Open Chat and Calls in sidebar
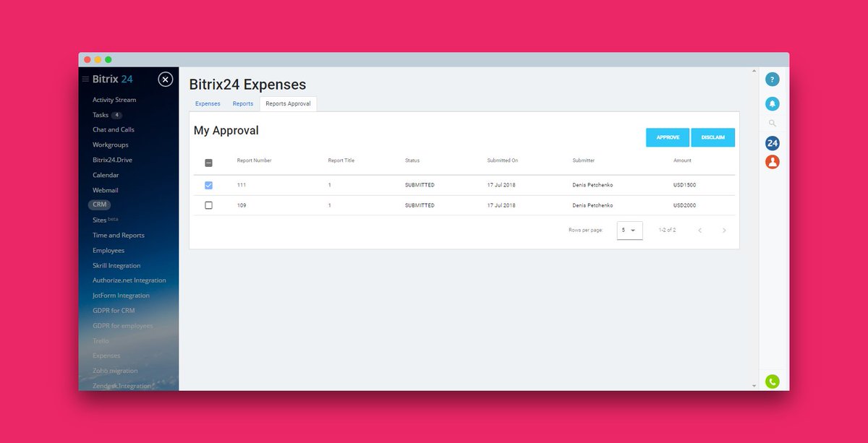Image resolution: width=868 pixels, height=443 pixels. click(114, 129)
